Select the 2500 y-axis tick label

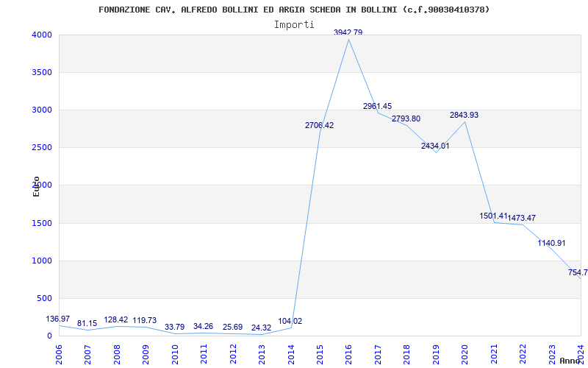tap(40, 148)
